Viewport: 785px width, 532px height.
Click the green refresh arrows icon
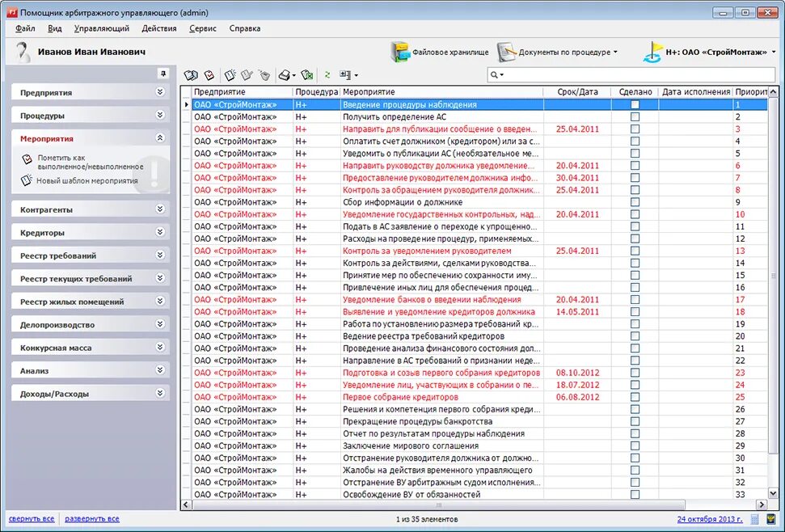click(327, 74)
